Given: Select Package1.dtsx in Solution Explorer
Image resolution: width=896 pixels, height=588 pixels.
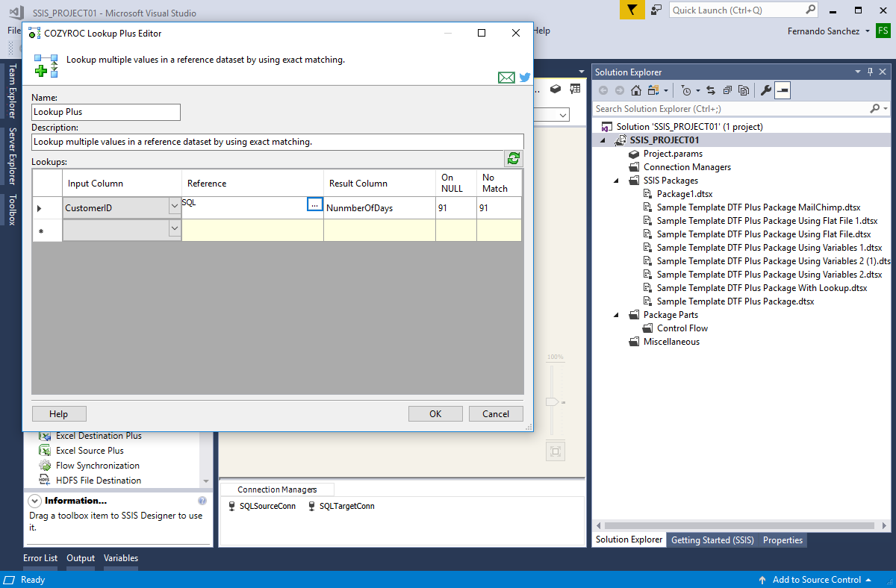Looking at the screenshot, I should pyautogui.click(x=685, y=194).
